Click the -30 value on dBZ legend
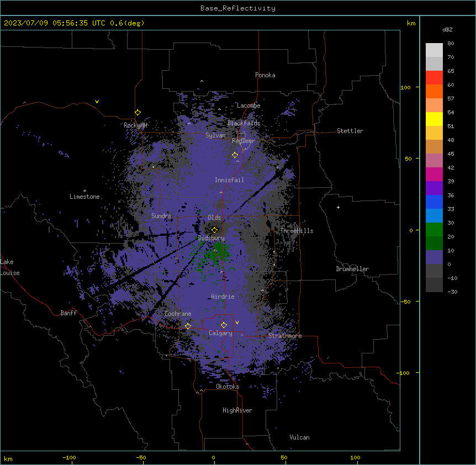 (452, 292)
